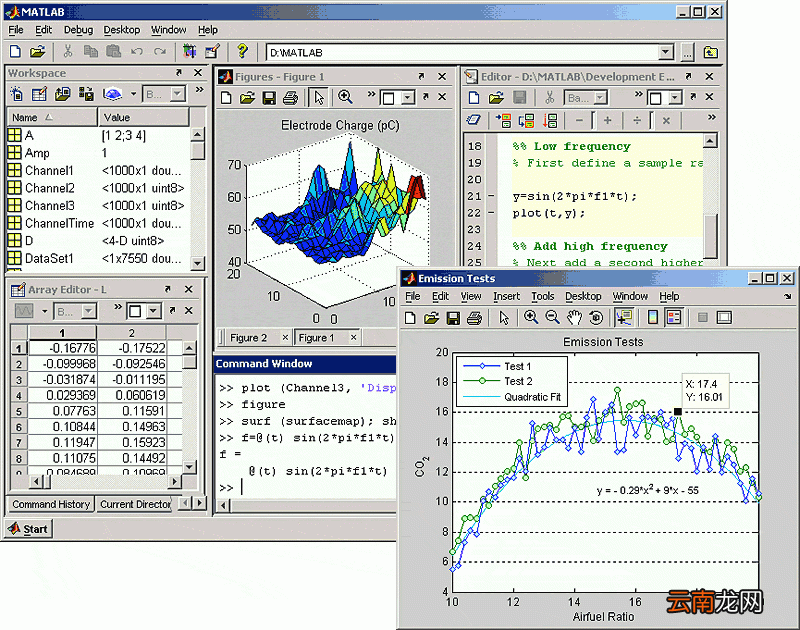Switch to the Command History tab
The height and width of the screenshot is (630, 800).
[x=51, y=504]
